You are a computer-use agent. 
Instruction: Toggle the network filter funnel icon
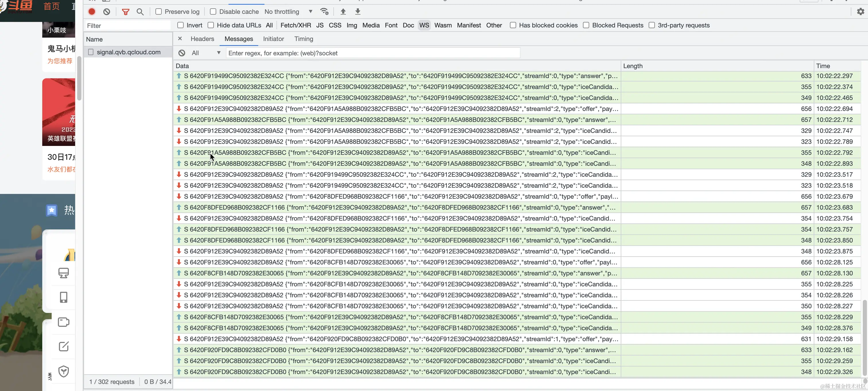coord(125,12)
